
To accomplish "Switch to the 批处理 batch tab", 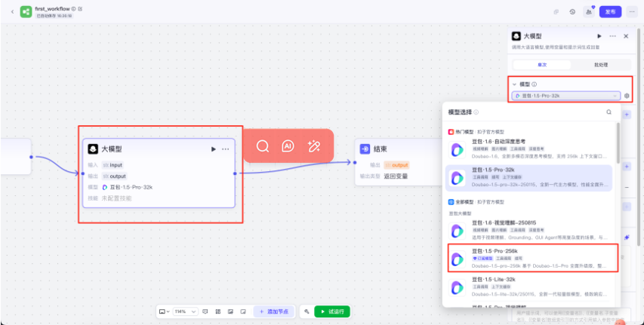I will 601,65.
